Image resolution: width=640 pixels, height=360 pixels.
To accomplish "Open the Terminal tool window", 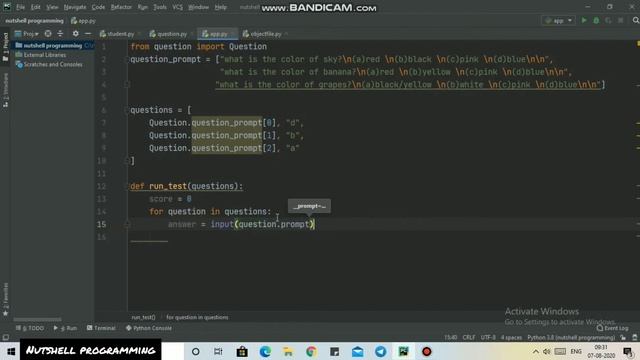I will point(101,328).
